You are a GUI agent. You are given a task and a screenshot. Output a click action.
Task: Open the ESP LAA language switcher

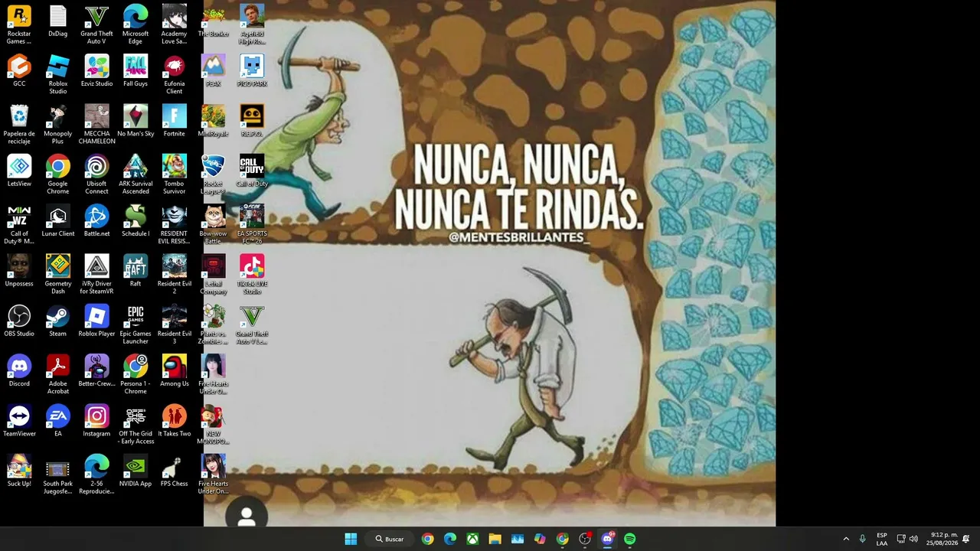point(882,539)
